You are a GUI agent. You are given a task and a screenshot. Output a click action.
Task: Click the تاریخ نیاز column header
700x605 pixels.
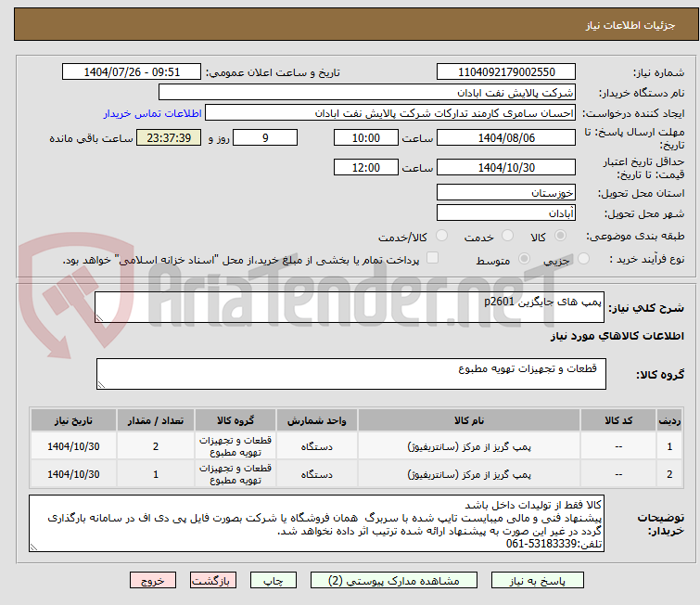click(x=73, y=420)
